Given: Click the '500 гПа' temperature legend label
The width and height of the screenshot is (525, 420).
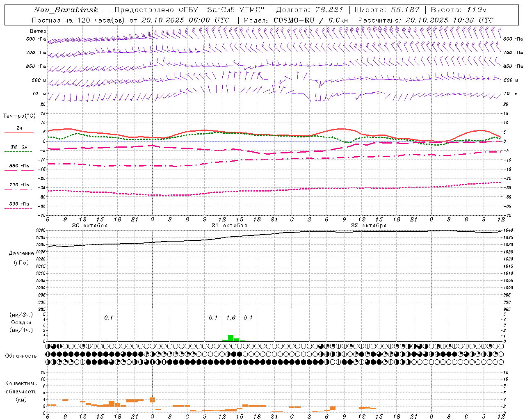Looking at the screenshot, I should [19, 204].
